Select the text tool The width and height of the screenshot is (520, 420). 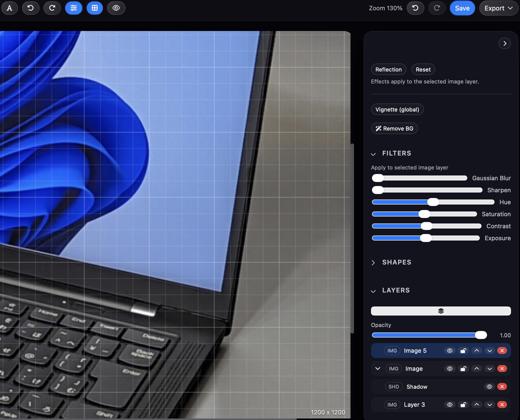9,8
